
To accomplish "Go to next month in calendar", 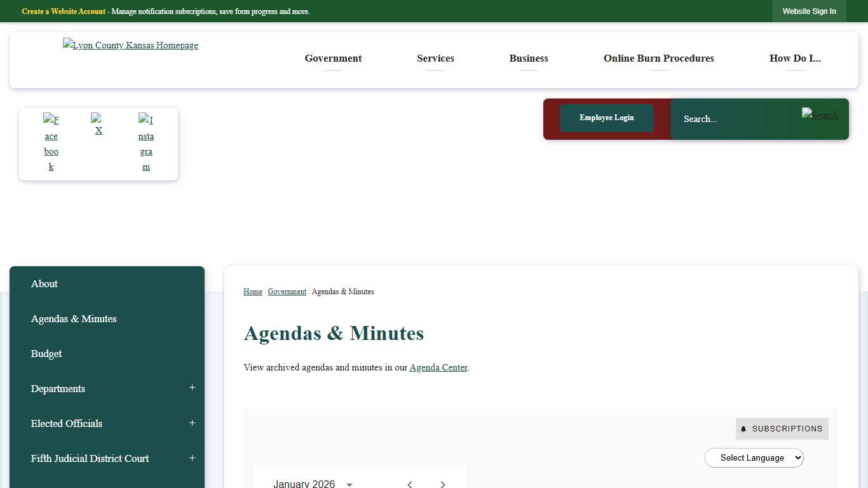I will 443,484.
